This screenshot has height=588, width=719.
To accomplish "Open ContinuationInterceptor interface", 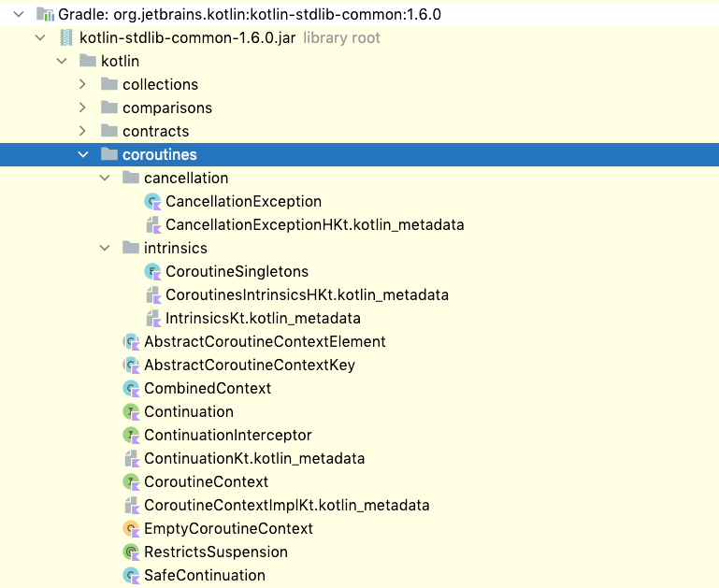I will tap(227, 436).
